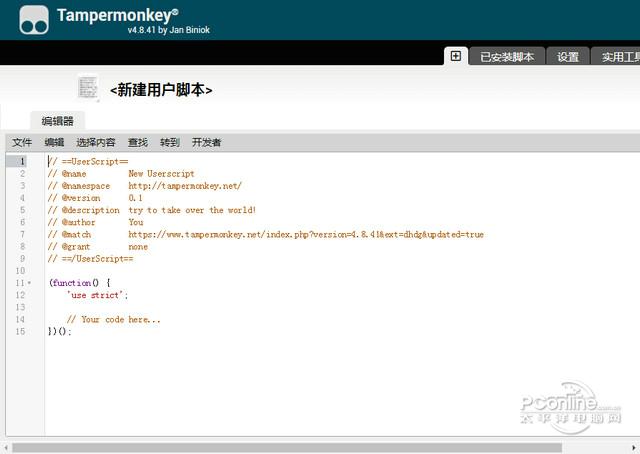
Task: Click the '})();' closing line
Action: coord(60,332)
